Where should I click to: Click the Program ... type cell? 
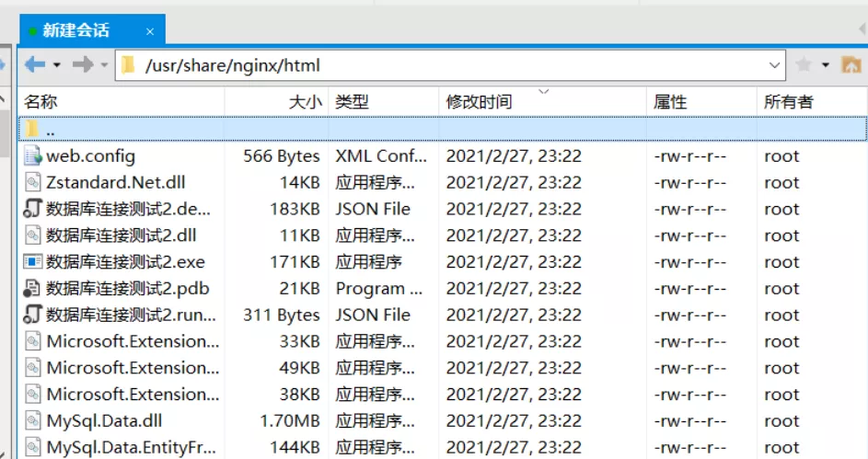[379, 288]
